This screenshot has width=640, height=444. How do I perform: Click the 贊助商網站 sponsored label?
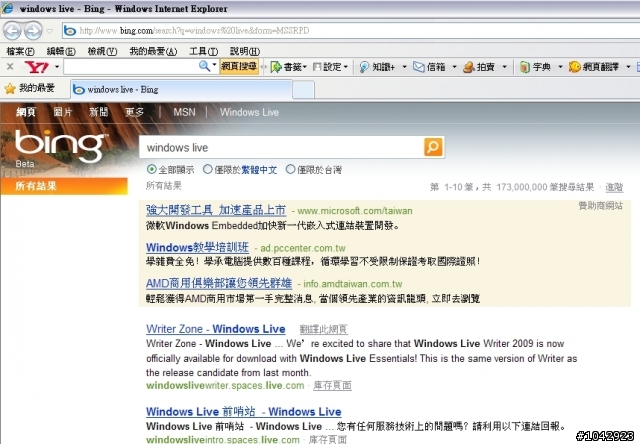click(x=601, y=206)
